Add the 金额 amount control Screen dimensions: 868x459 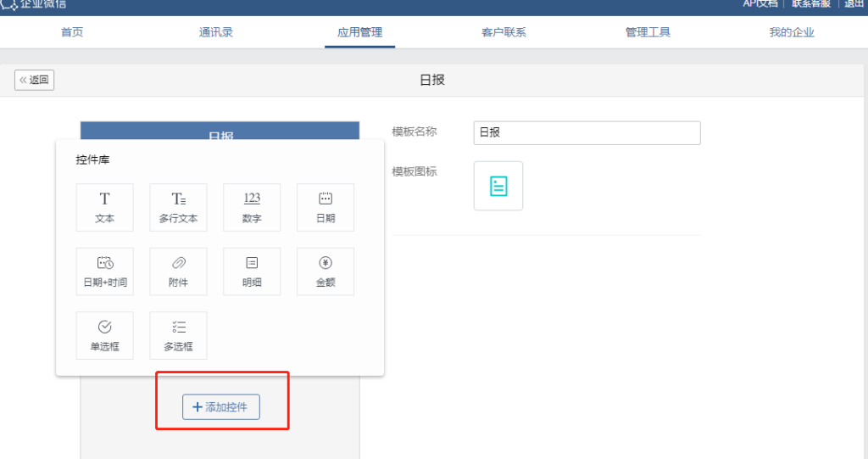click(x=325, y=271)
